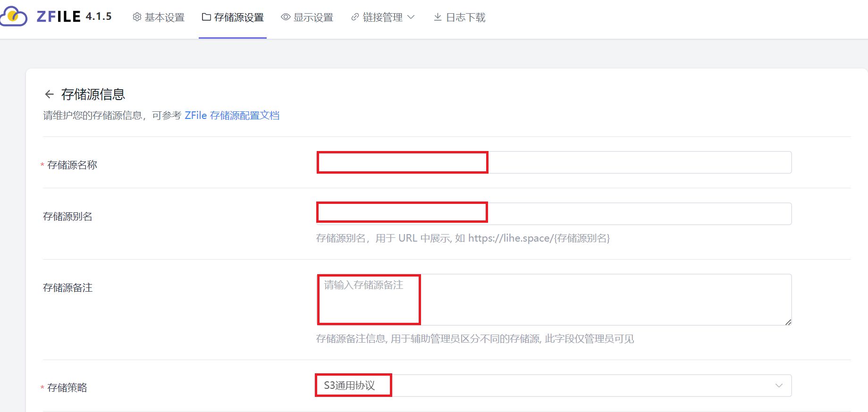868x412 pixels.
Task: Go to the 日志下载 tab
Action: (465, 17)
